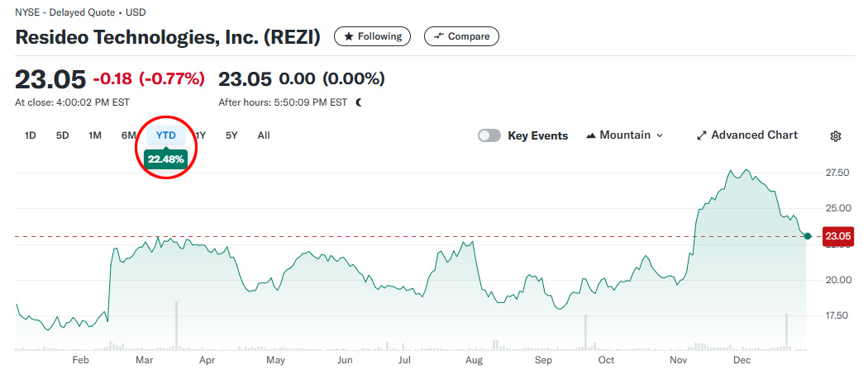Open the Mountain chart type dropdown
The height and width of the screenshot is (379, 868).
[x=624, y=135]
